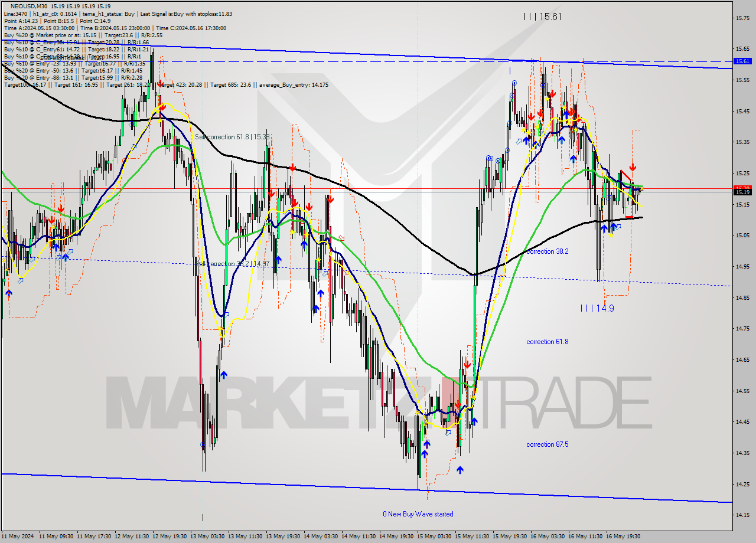Image resolution: width=756 pixels, height=543 pixels.
Task: Click '15 May 19:30' on time axis
Action: click(510, 537)
